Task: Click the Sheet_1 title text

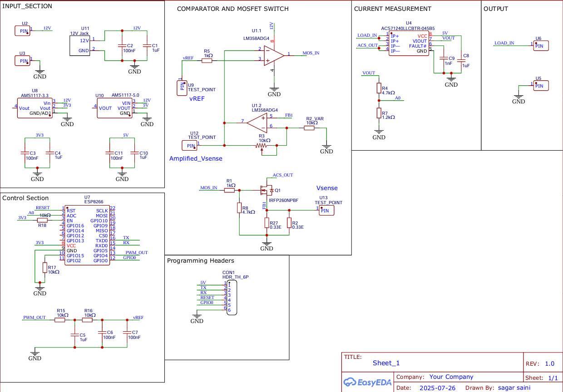Action: click(x=386, y=363)
